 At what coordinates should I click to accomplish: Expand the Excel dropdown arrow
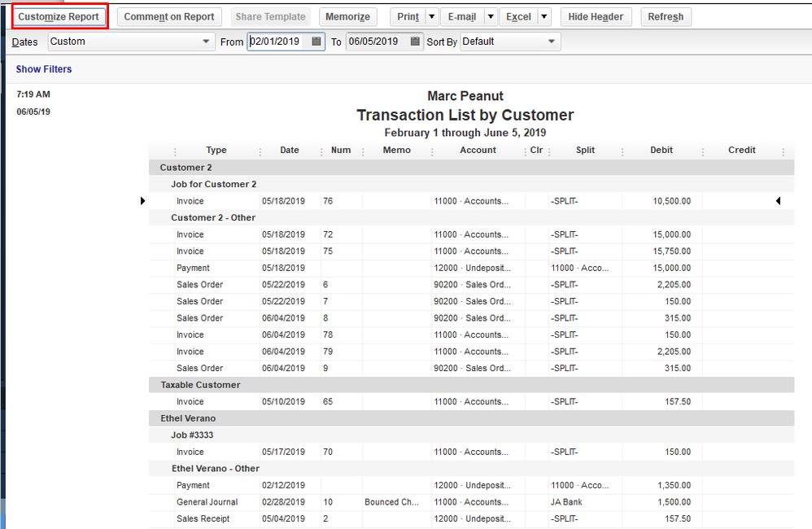(544, 16)
